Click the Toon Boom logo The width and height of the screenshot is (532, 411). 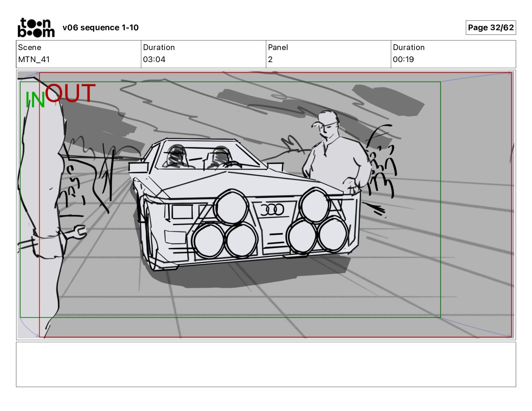[x=36, y=28]
